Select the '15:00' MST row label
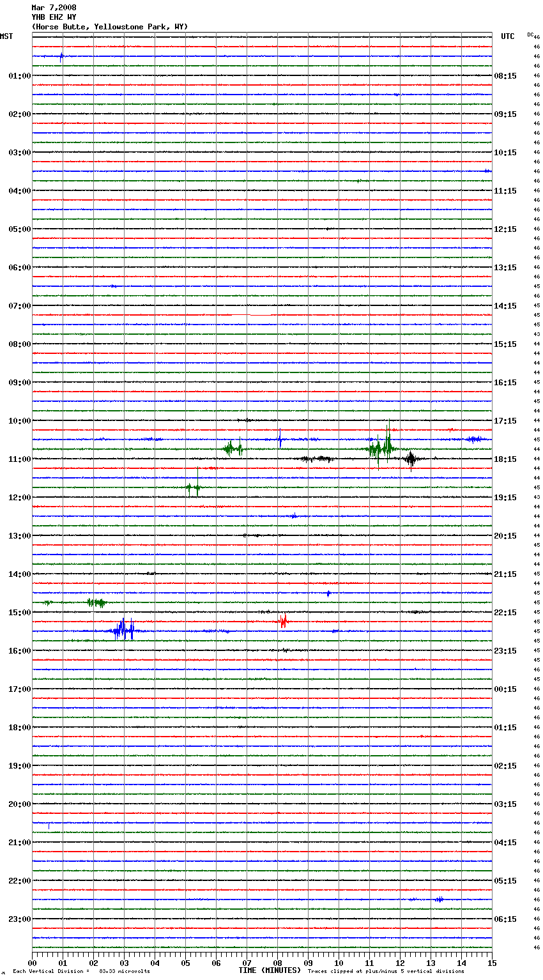 [x=20, y=613]
